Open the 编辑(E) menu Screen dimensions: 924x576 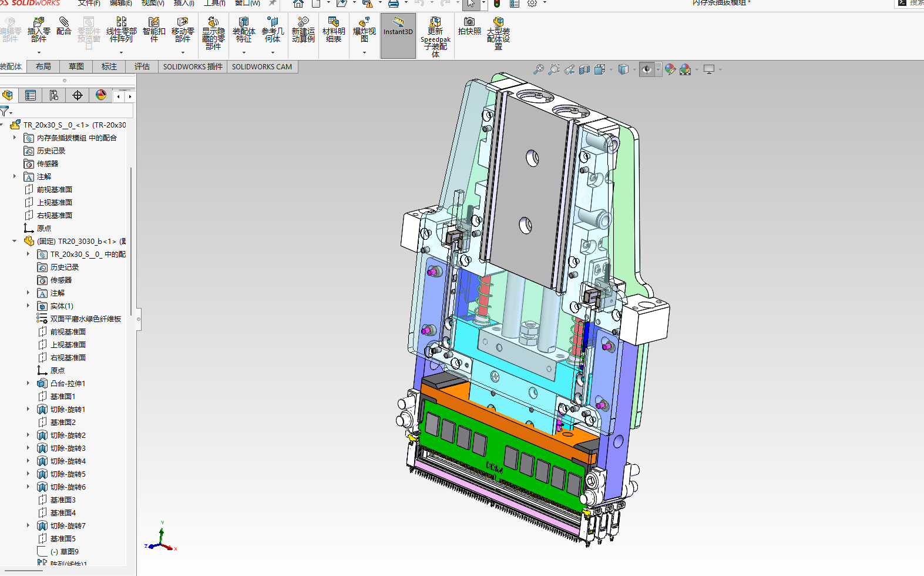coord(121,3)
